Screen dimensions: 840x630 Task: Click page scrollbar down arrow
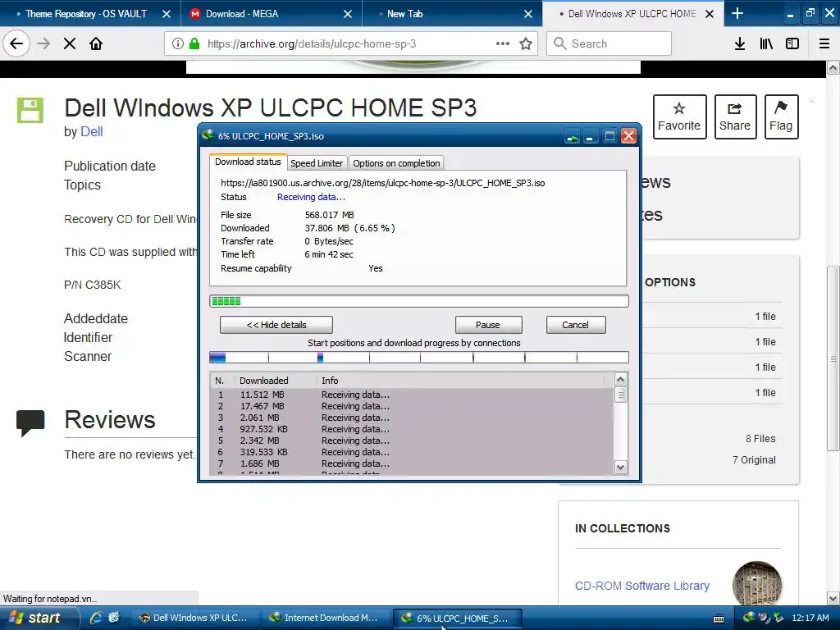point(833,598)
